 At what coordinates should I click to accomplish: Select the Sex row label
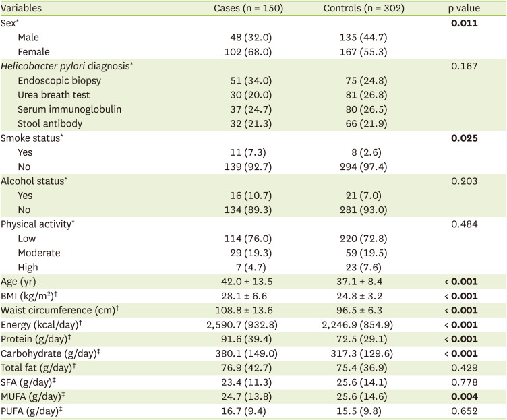tap(11, 22)
